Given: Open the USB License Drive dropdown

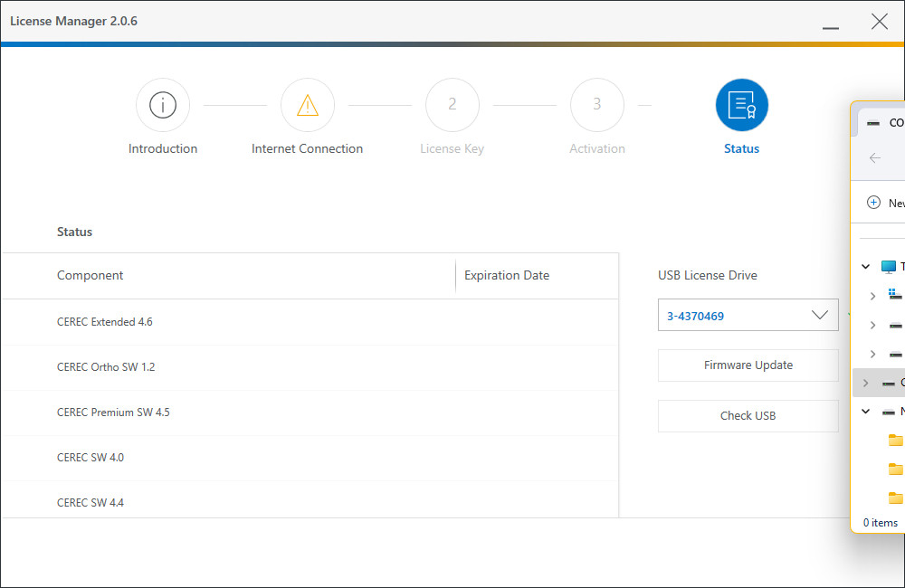Looking at the screenshot, I should click(x=748, y=315).
